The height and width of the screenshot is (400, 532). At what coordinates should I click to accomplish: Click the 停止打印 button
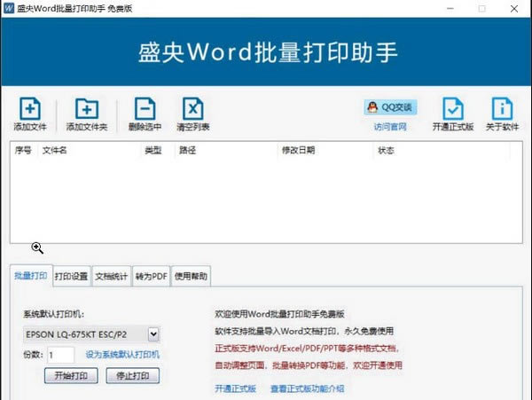click(x=133, y=375)
